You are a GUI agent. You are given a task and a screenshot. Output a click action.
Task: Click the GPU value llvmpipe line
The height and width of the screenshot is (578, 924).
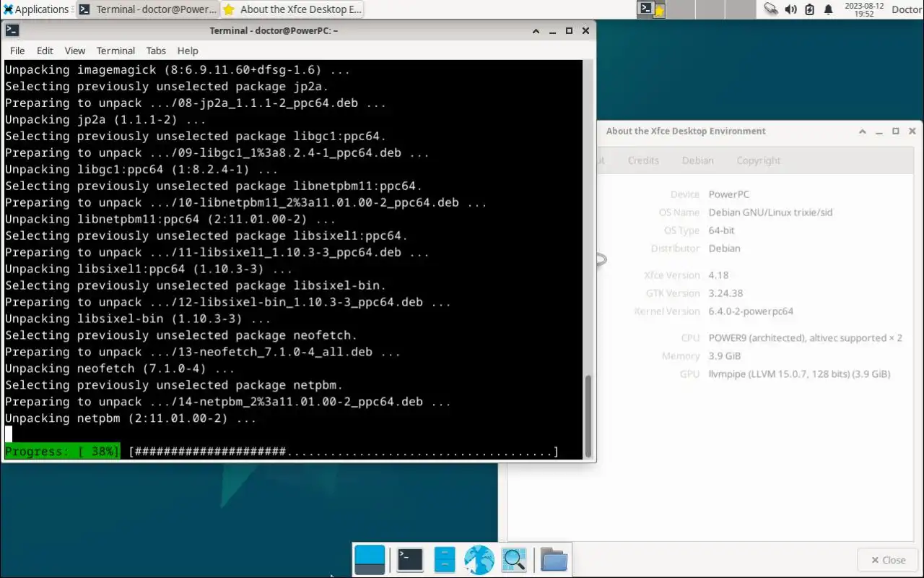click(799, 374)
